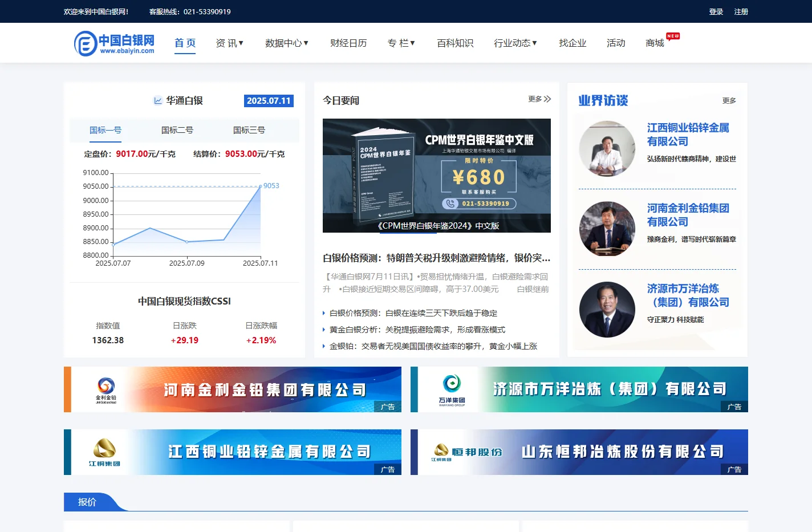The image size is (812, 532).
Task: Switch to the 国标三号 tab
Action: 249,131
